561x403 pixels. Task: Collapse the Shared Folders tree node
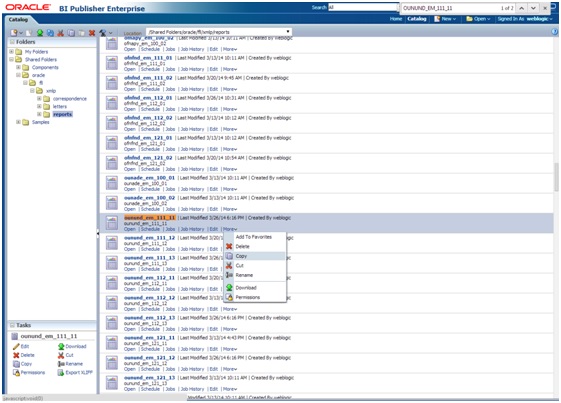11,59
